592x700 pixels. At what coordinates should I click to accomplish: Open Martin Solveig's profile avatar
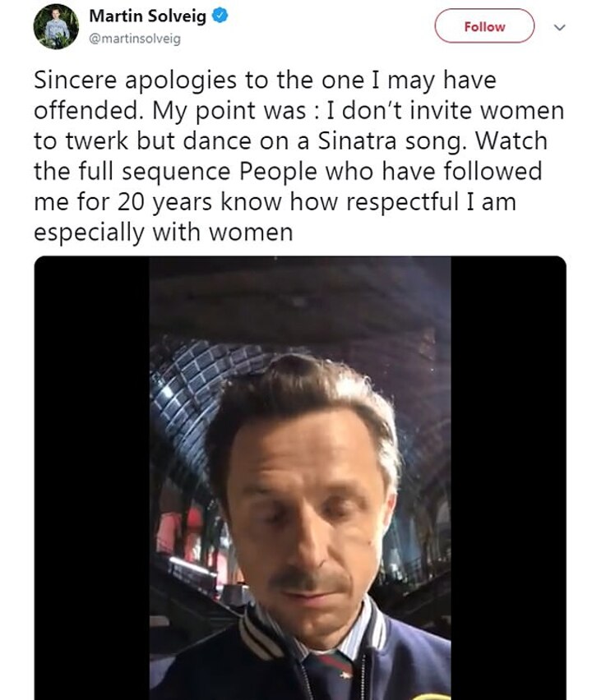pyautogui.click(x=56, y=26)
